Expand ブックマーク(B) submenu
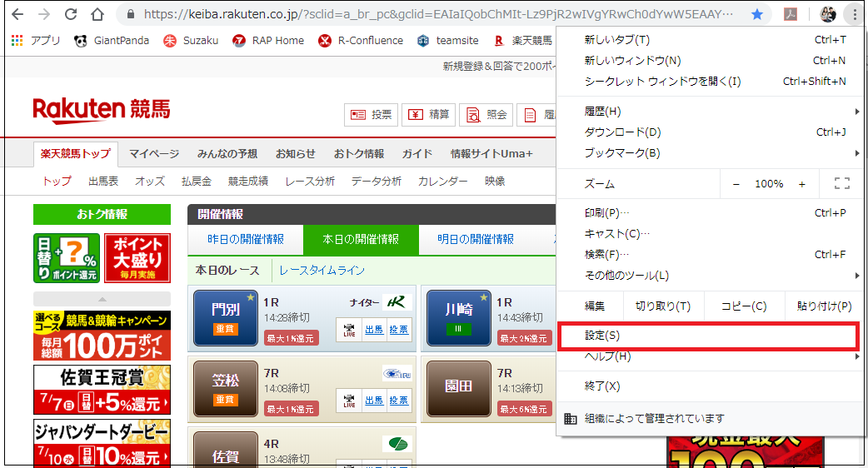The image size is (868, 468). click(710, 153)
